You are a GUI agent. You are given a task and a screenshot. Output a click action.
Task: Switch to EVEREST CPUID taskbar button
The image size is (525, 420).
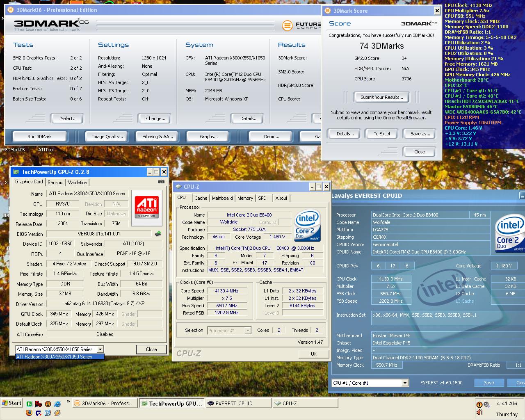tap(238, 404)
